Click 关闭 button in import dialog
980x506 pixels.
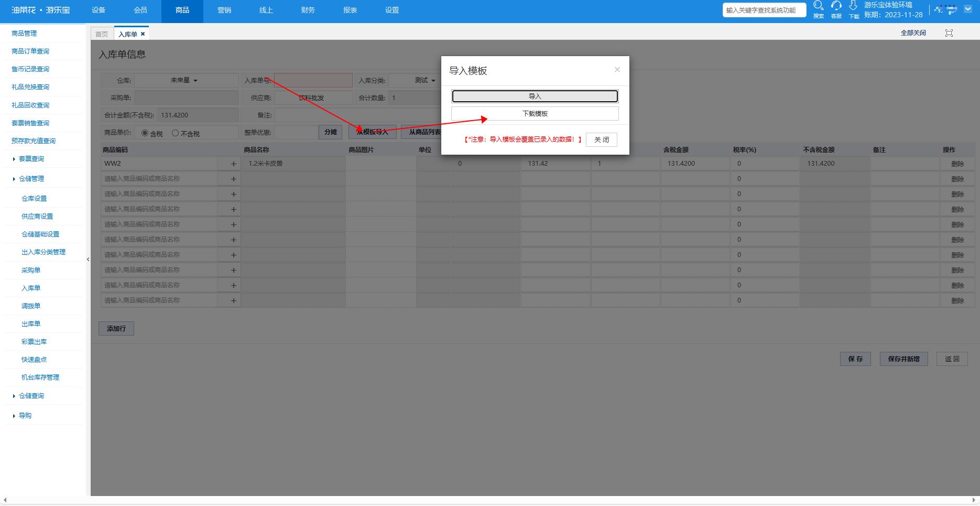(602, 140)
